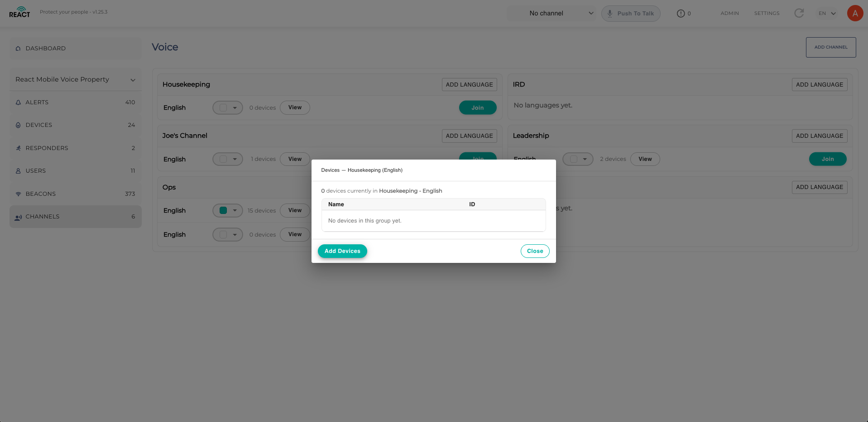Click the Push To Talk microphone icon
The height and width of the screenshot is (422, 868).
[x=610, y=14]
